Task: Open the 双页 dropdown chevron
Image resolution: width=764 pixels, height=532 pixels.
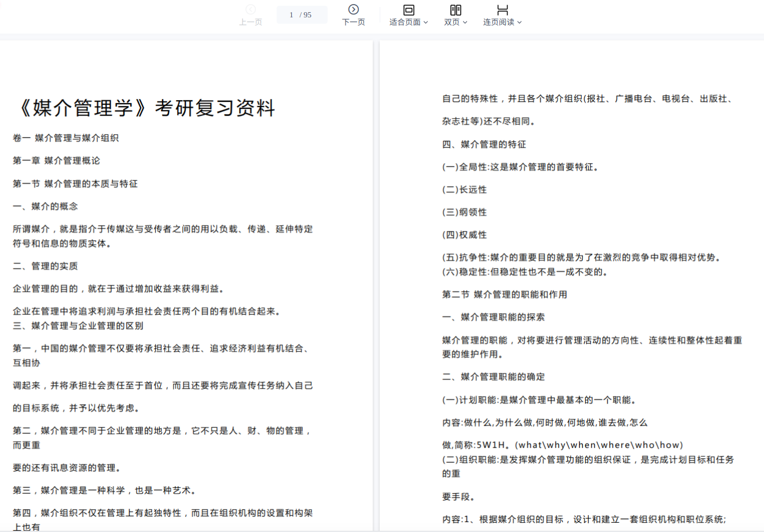Action: [465, 23]
